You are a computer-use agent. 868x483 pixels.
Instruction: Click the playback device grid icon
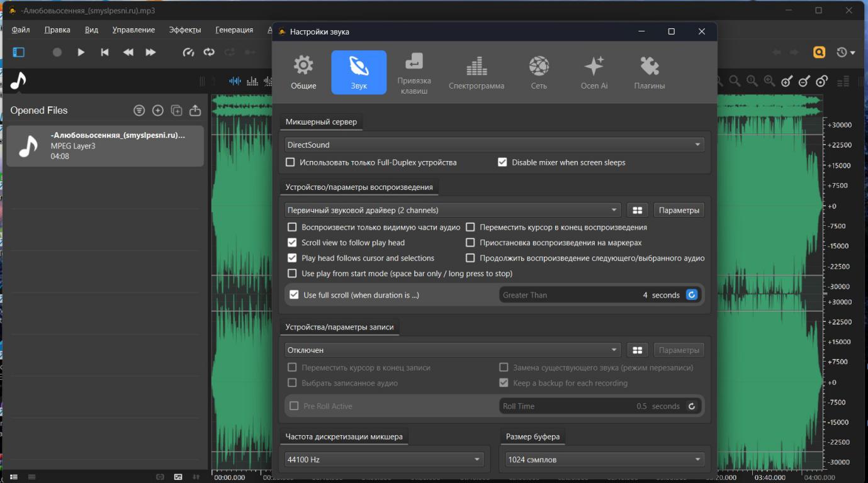point(637,210)
